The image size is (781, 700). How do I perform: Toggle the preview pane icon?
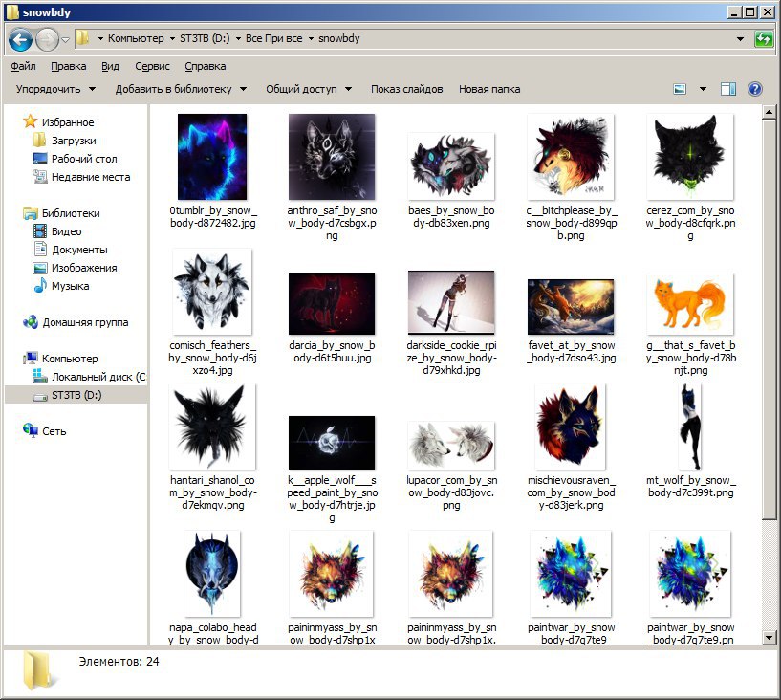tap(728, 89)
